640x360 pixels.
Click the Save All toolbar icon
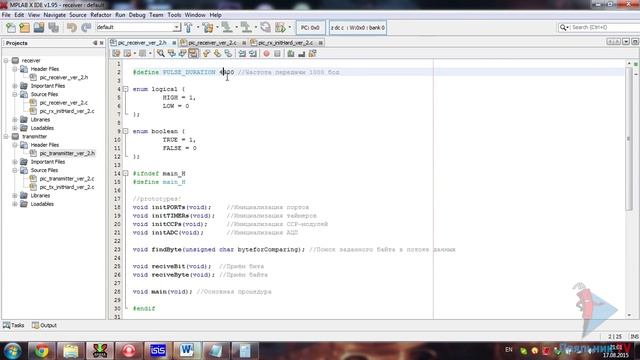(53, 27)
